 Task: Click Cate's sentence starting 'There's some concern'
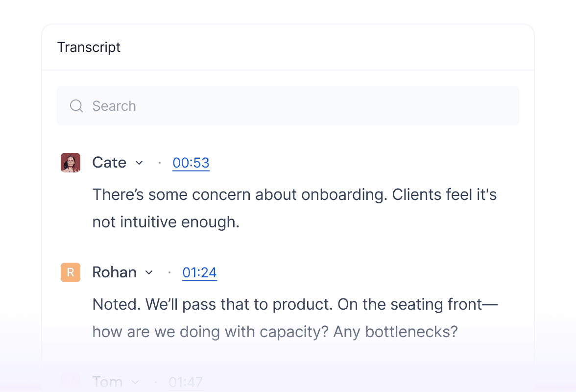click(x=294, y=208)
